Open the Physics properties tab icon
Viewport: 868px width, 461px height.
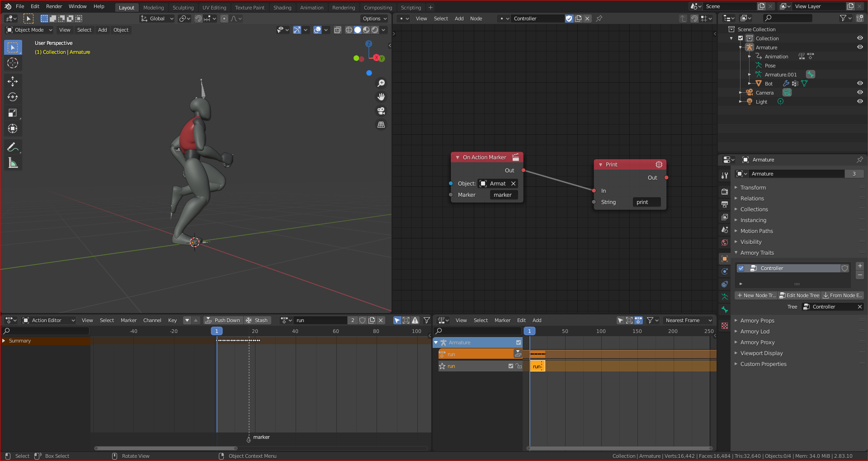coord(725,271)
